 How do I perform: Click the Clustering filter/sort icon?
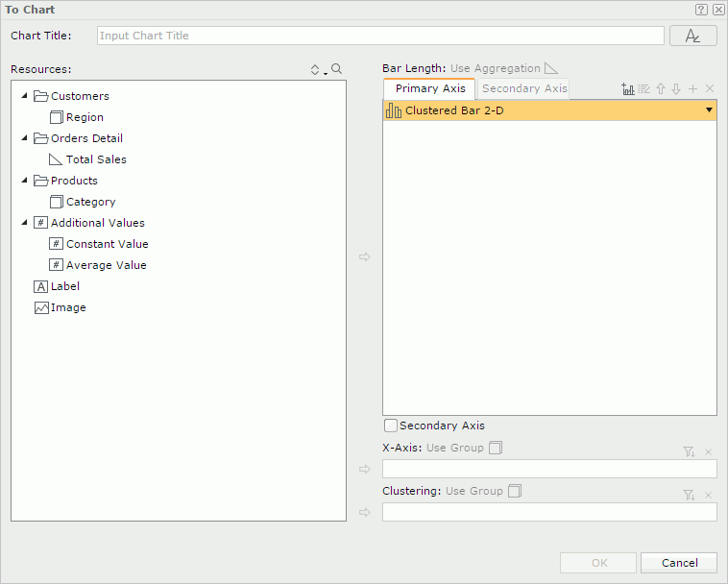click(689, 495)
